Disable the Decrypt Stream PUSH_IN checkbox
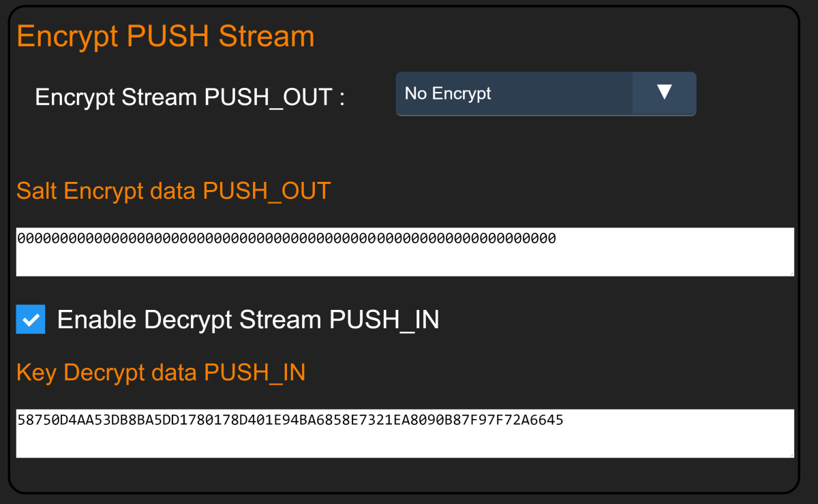818x504 pixels. click(31, 319)
